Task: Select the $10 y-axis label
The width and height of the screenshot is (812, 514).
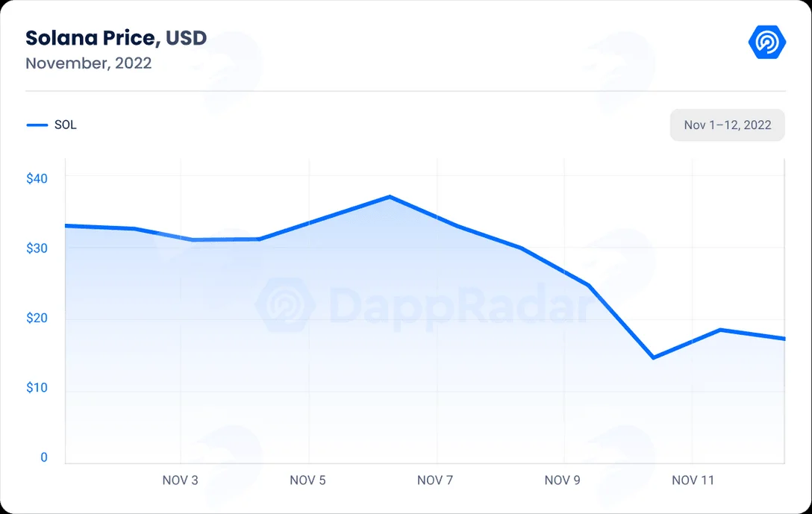Action: click(37, 388)
